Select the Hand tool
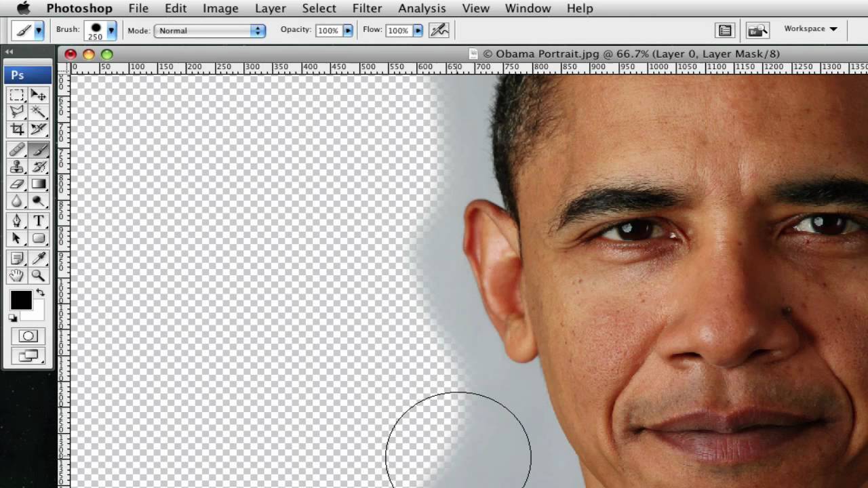The image size is (868, 488). 17,275
